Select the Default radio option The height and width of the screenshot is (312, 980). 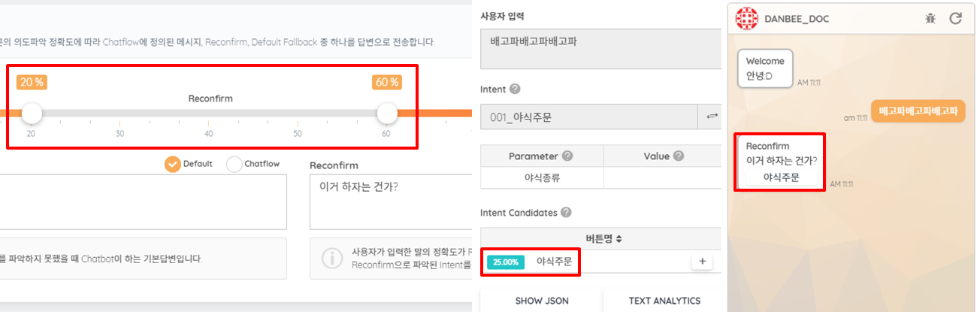tap(173, 164)
